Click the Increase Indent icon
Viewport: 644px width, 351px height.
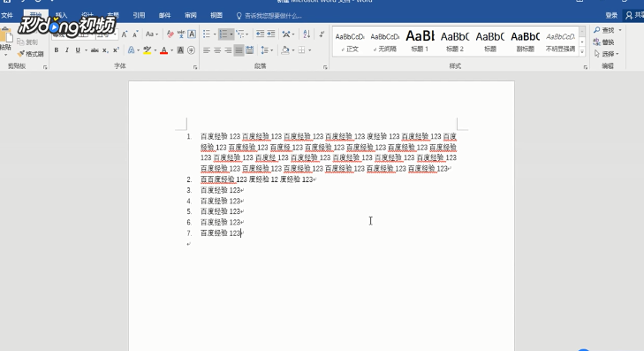[271, 34]
